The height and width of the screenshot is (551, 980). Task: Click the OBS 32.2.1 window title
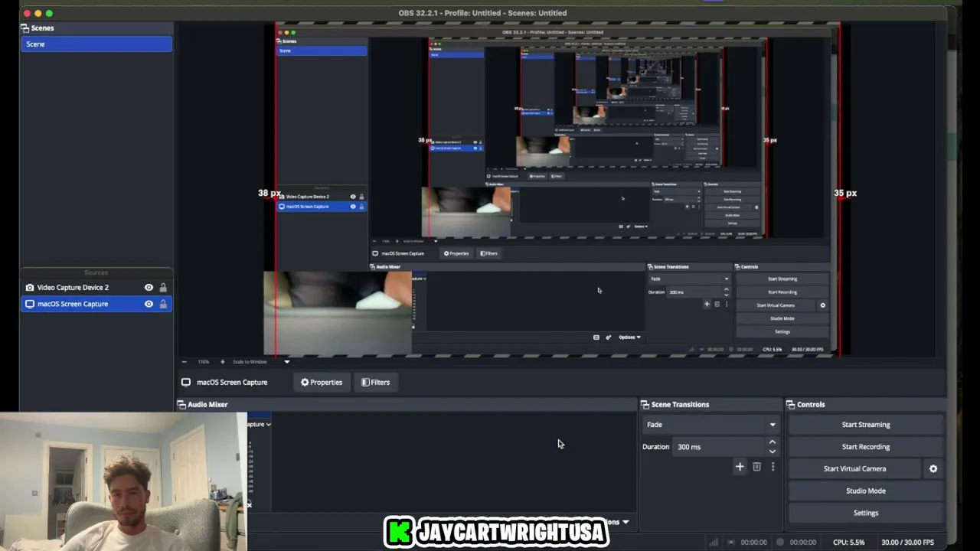coord(482,13)
